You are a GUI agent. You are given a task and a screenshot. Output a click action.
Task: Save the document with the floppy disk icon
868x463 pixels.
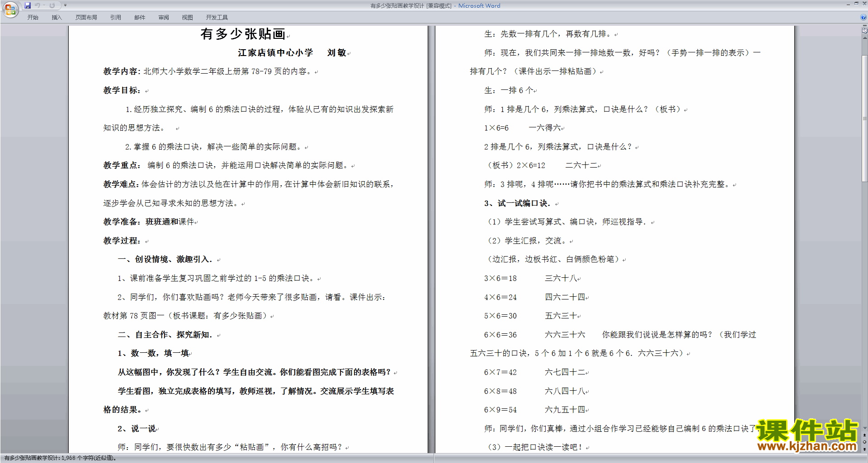click(x=28, y=5)
